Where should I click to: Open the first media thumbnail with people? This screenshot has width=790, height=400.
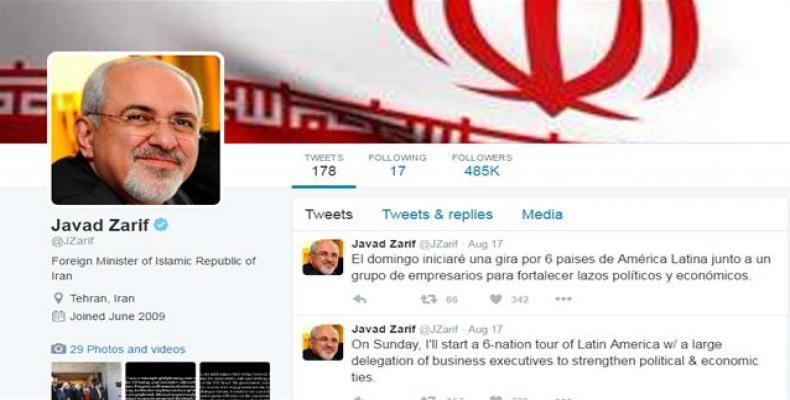[x=86, y=381]
